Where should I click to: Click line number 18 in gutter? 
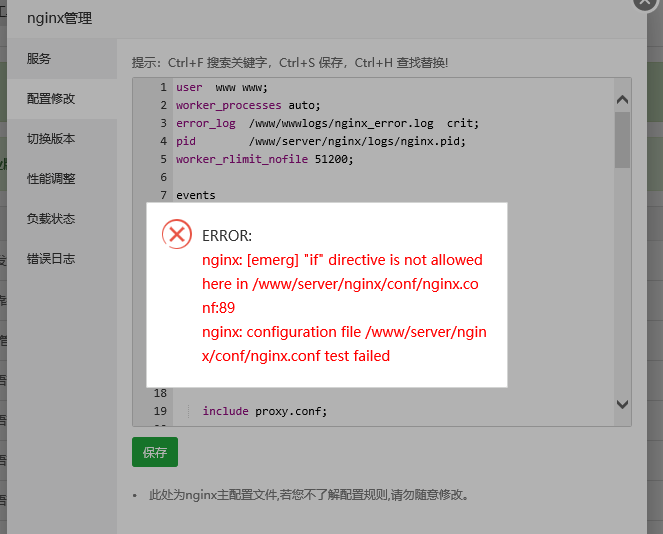coord(160,393)
